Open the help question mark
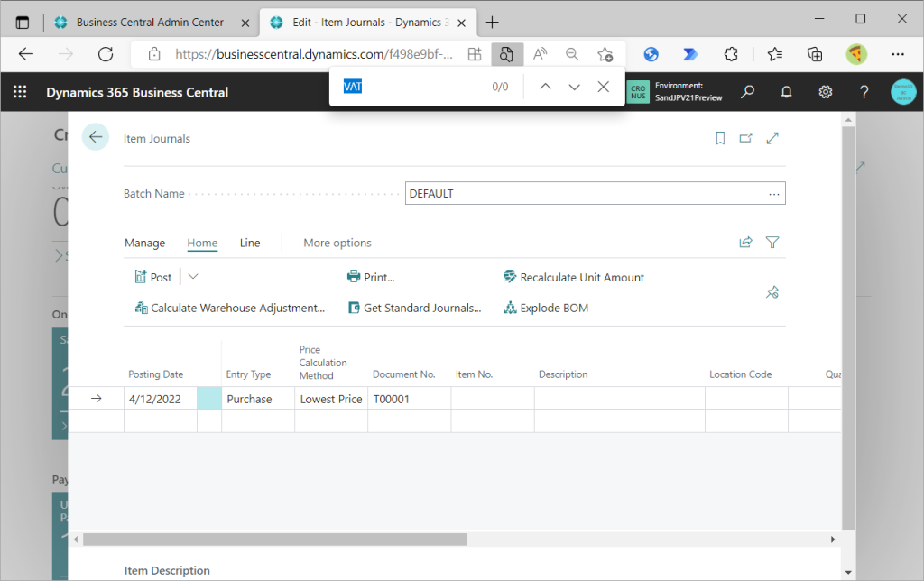The height and width of the screenshot is (581, 924). 864,92
